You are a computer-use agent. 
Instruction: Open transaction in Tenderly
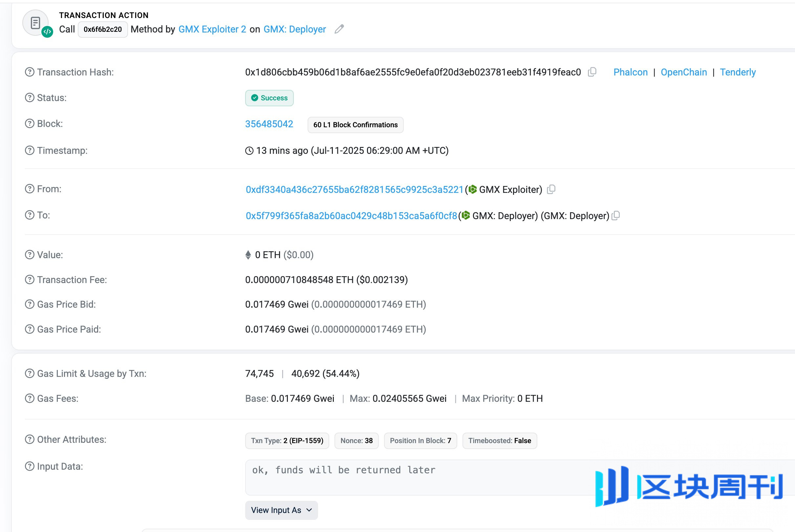(x=738, y=72)
